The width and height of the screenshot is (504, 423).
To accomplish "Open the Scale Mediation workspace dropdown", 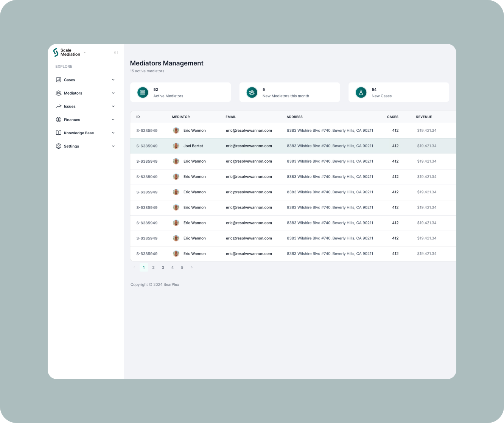I will point(84,52).
